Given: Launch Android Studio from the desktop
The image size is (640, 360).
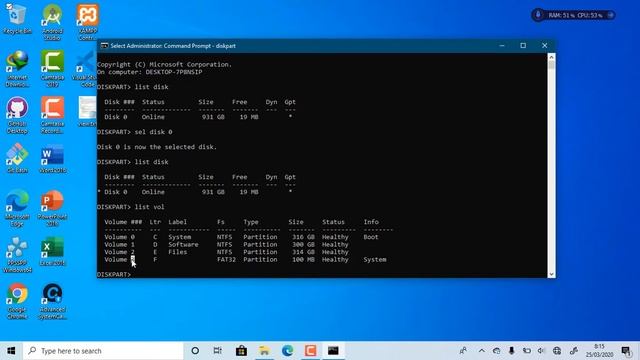Looking at the screenshot, I should click(x=52, y=22).
